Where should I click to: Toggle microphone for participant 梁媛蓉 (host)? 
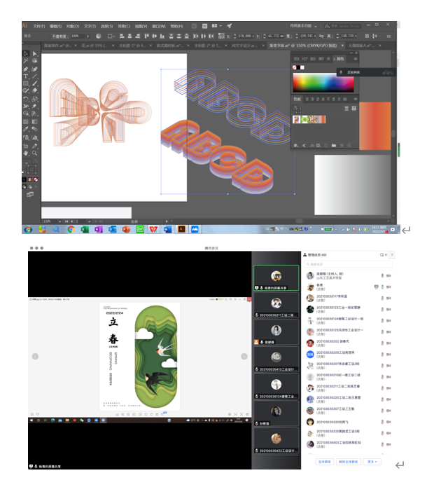tap(382, 276)
